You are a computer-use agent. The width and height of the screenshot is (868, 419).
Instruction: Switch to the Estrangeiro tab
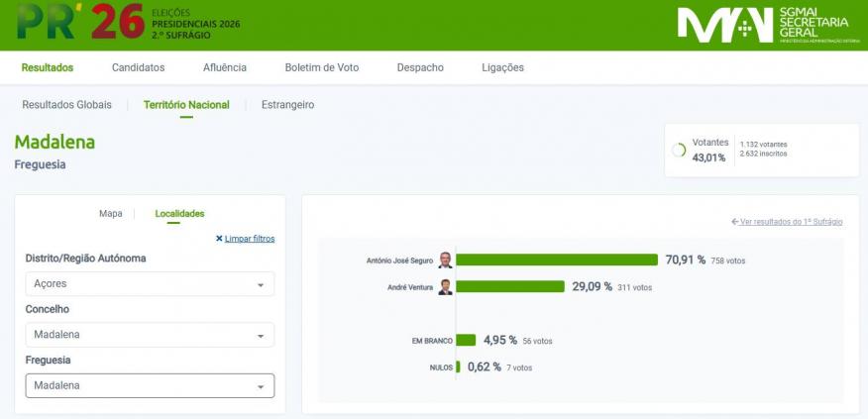click(288, 105)
